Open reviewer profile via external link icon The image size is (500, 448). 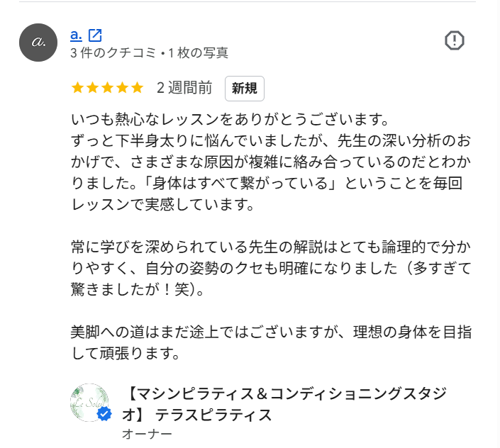coord(95,35)
